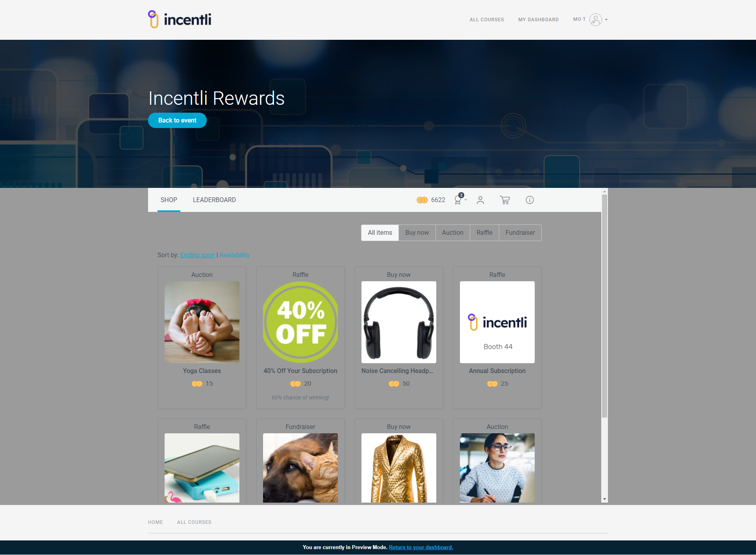
Task: Filter shop by Buy now
Action: click(x=417, y=233)
